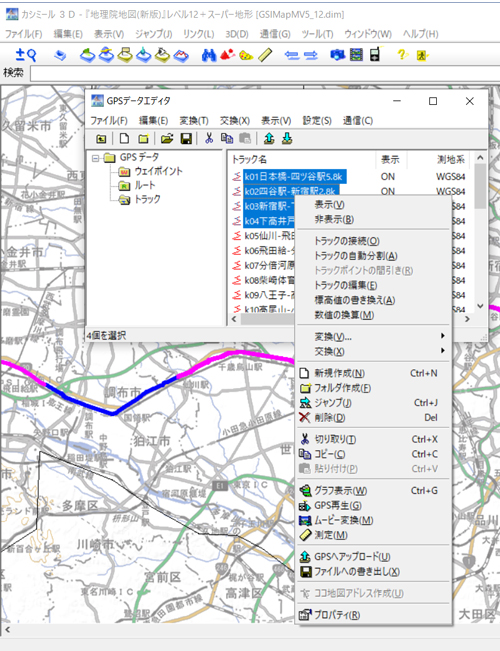Click the new document icon in GPS editor
Image resolution: width=500 pixels, height=651 pixels.
click(x=124, y=139)
